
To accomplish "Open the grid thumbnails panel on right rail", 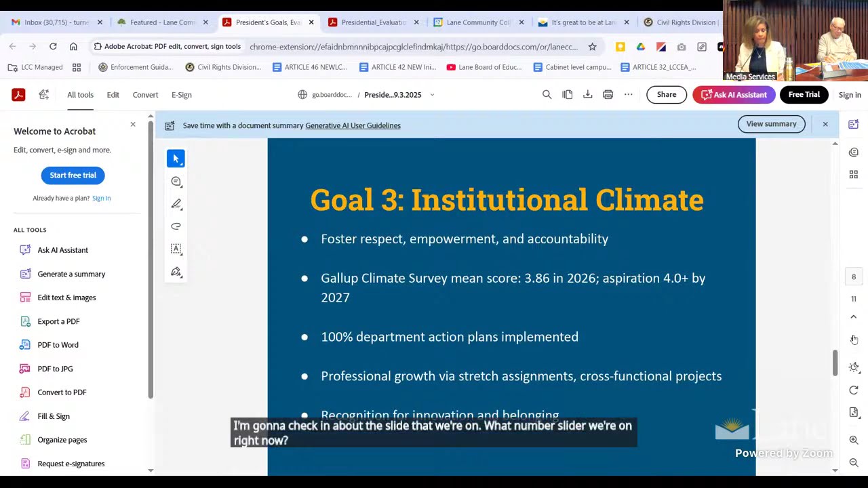I will 854,175.
